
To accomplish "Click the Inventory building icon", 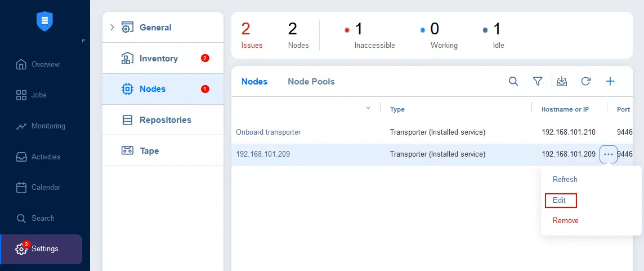I will click(127, 59).
